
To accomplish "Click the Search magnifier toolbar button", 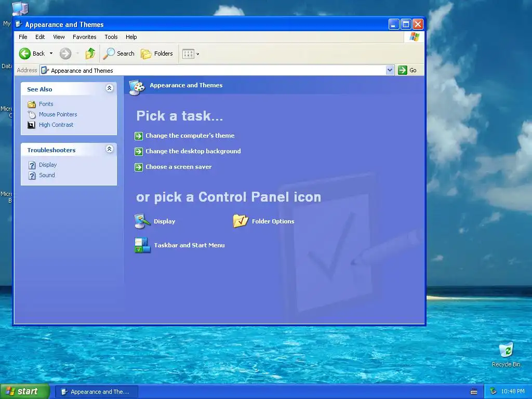I will 119,54.
